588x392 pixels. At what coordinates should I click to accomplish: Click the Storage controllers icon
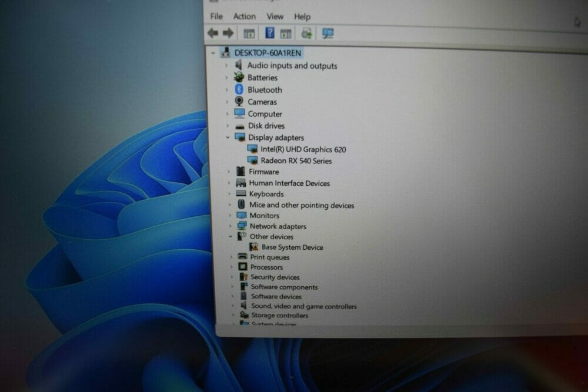click(244, 315)
